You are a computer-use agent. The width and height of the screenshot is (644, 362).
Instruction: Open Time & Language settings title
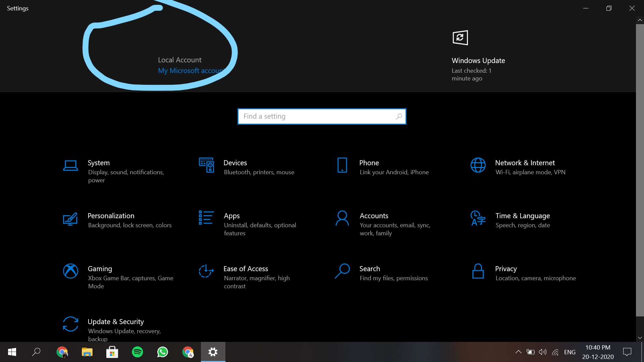tap(523, 216)
